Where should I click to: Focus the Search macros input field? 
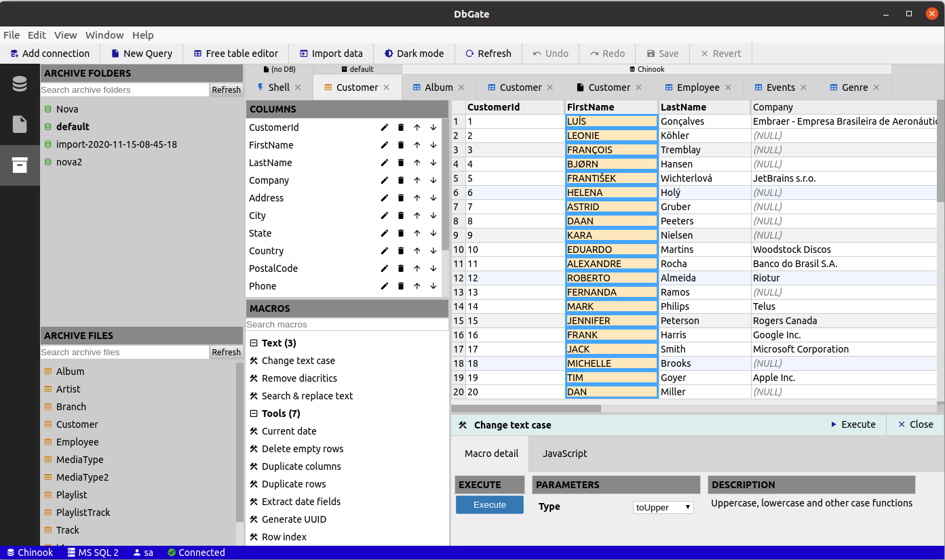click(346, 325)
